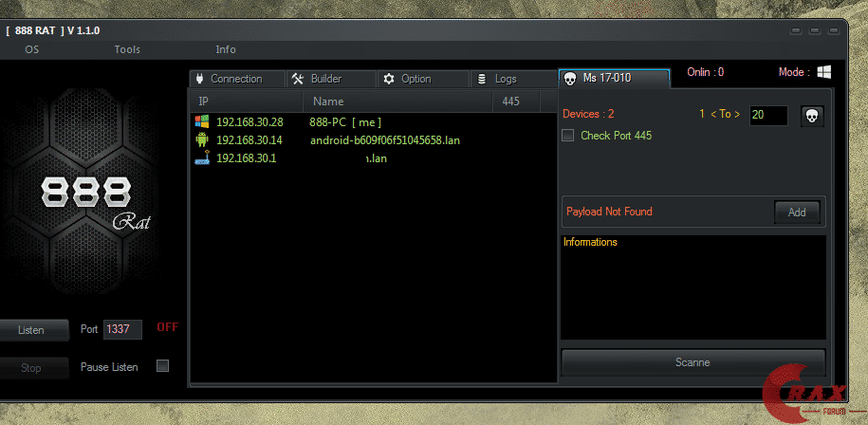Select the Ms 17-010 tab
868x425 pixels.
pos(614,79)
